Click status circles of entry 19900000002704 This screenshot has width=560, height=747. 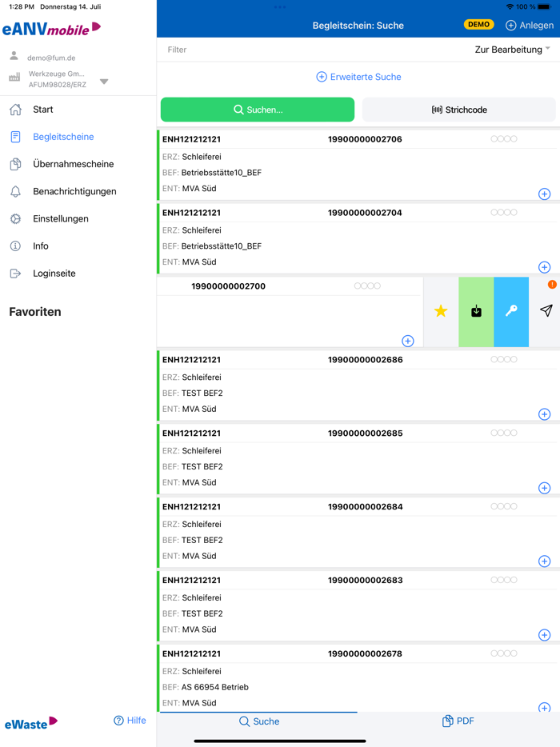pyautogui.click(x=504, y=213)
